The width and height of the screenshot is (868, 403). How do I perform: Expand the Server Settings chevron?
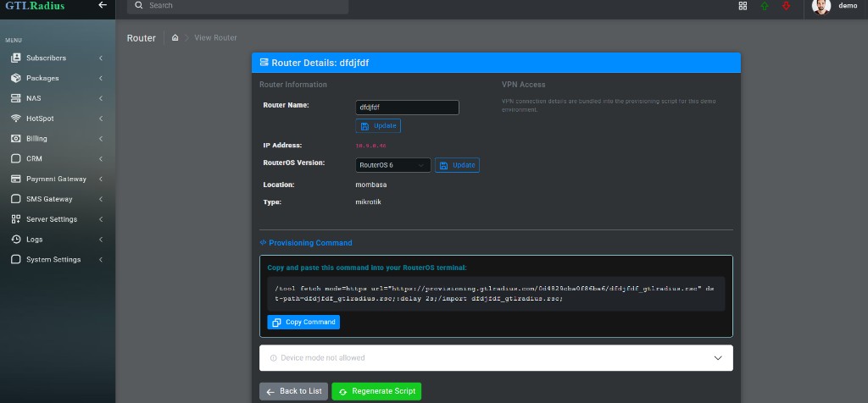pyautogui.click(x=101, y=219)
